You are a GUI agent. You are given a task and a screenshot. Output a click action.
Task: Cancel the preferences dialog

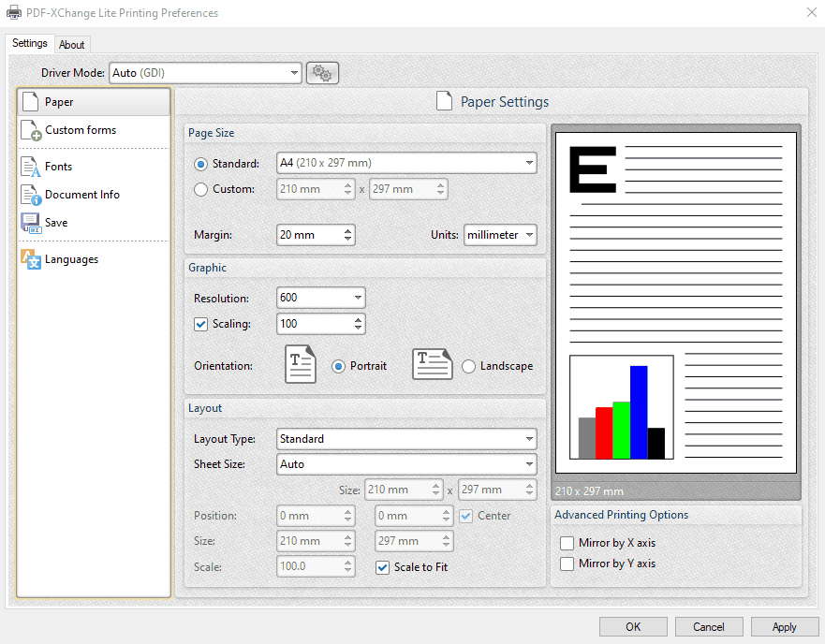click(709, 626)
